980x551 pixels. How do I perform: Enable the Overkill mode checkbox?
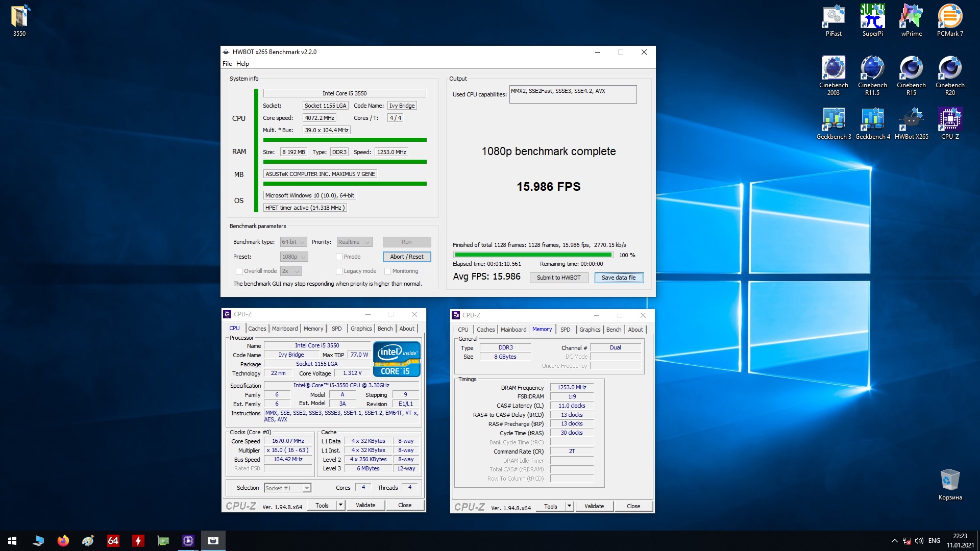[x=239, y=271]
